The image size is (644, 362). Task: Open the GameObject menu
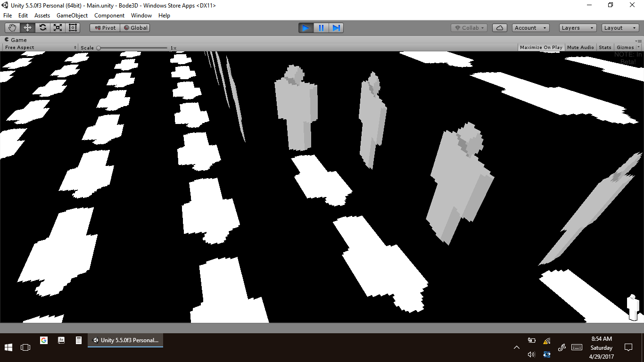click(72, 16)
